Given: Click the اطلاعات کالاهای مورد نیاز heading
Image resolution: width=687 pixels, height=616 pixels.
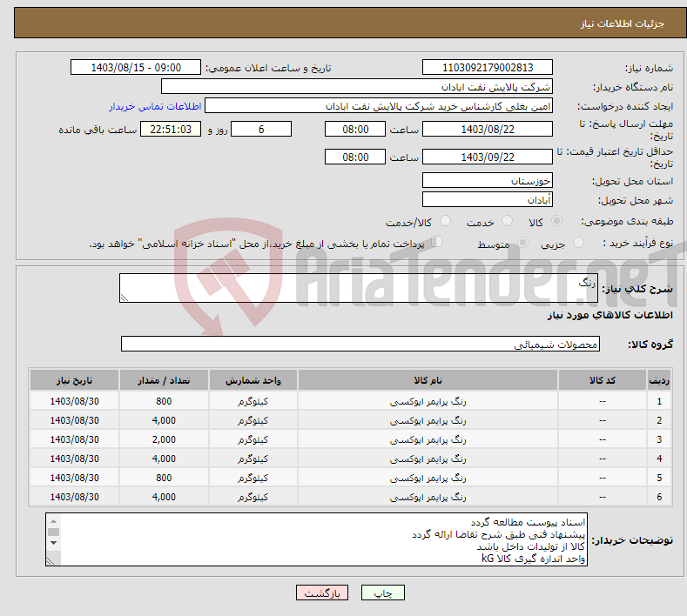Looking at the screenshot, I should pyautogui.click(x=610, y=315).
